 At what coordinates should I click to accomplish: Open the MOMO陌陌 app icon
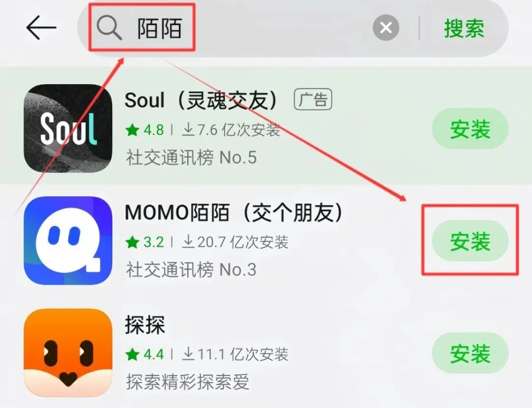(x=68, y=241)
